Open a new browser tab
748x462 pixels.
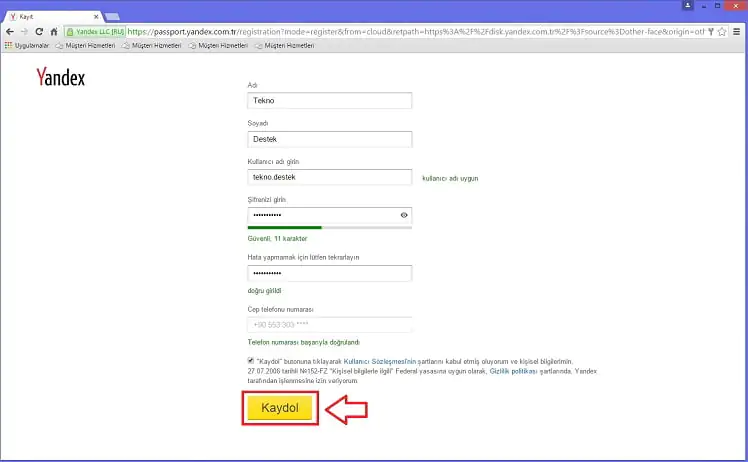[112, 17]
